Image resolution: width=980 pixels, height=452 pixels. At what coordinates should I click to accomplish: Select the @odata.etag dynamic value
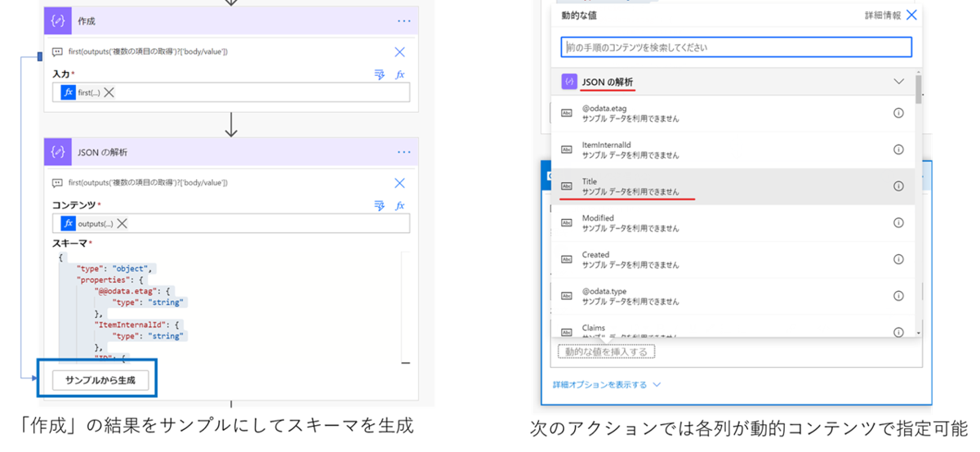(x=733, y=114)
